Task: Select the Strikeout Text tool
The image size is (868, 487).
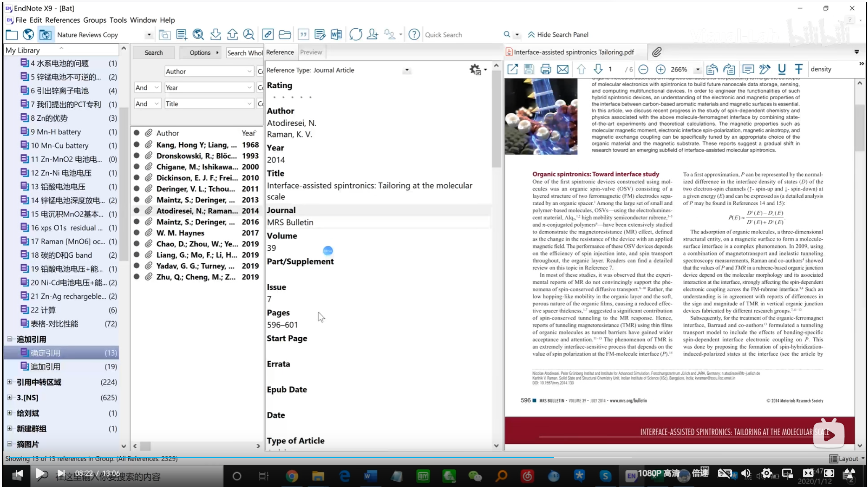Action: click(799, 69)
